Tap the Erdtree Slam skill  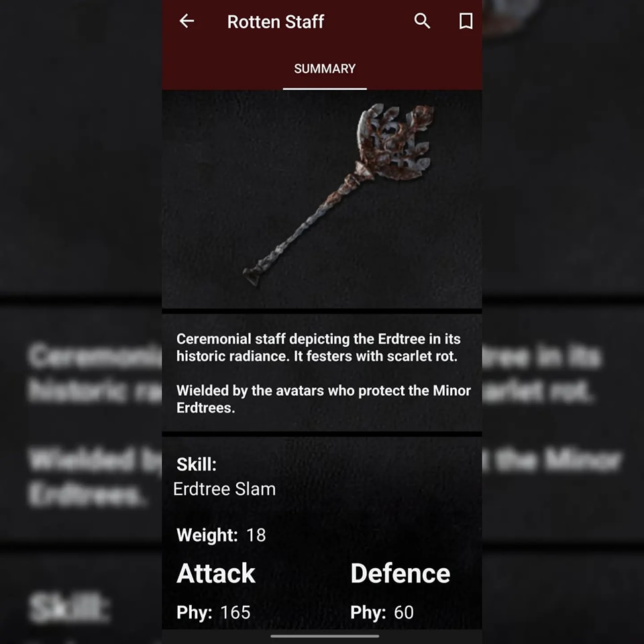pyautogui.click(x=224, y=489)
